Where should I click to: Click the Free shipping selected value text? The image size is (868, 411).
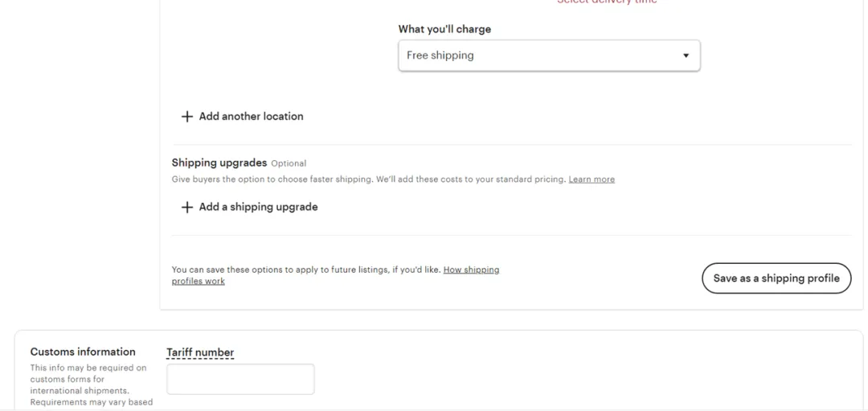(440, 55)
